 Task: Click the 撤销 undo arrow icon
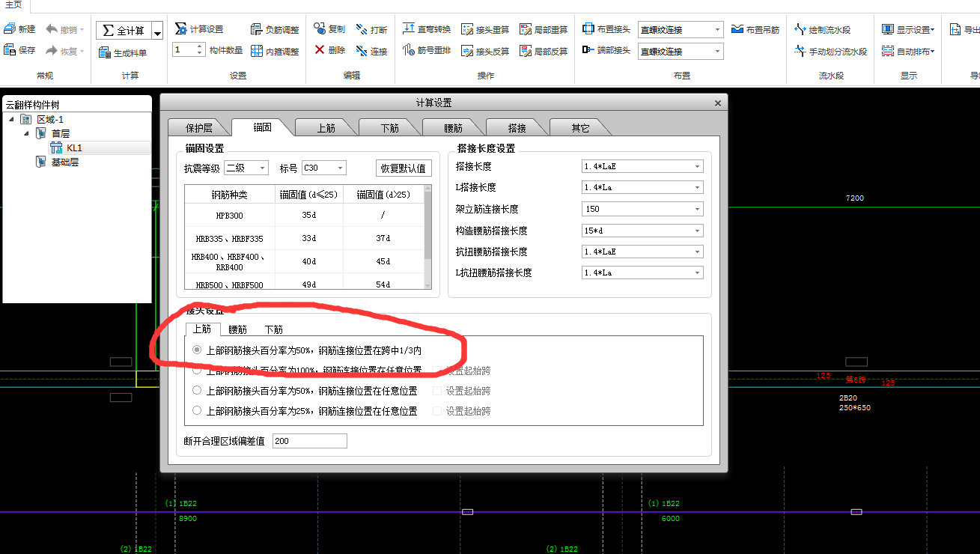point(52,29)
